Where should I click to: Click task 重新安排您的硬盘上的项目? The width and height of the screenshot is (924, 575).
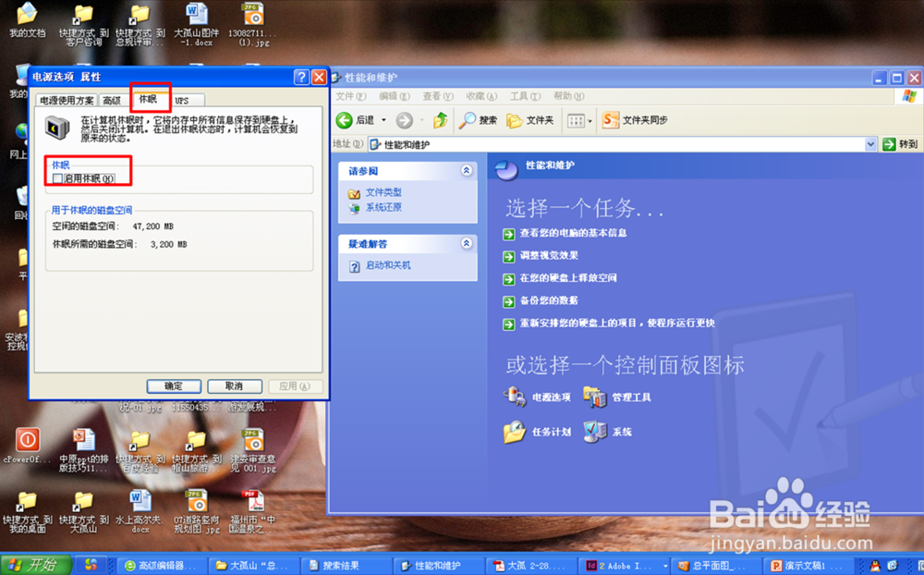click(617, 324)
